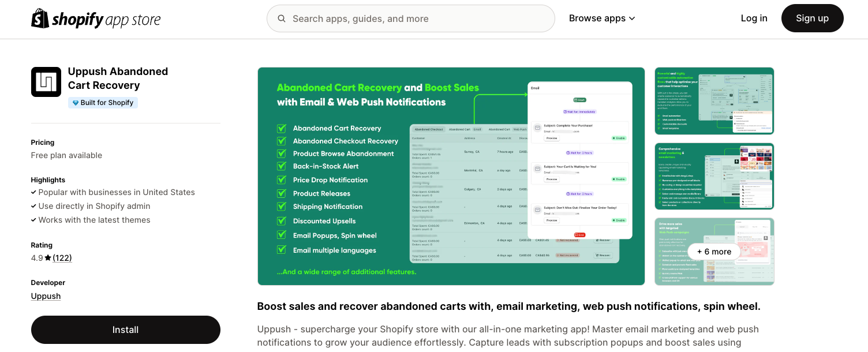Click the Log in link

[x=754, y=18]
